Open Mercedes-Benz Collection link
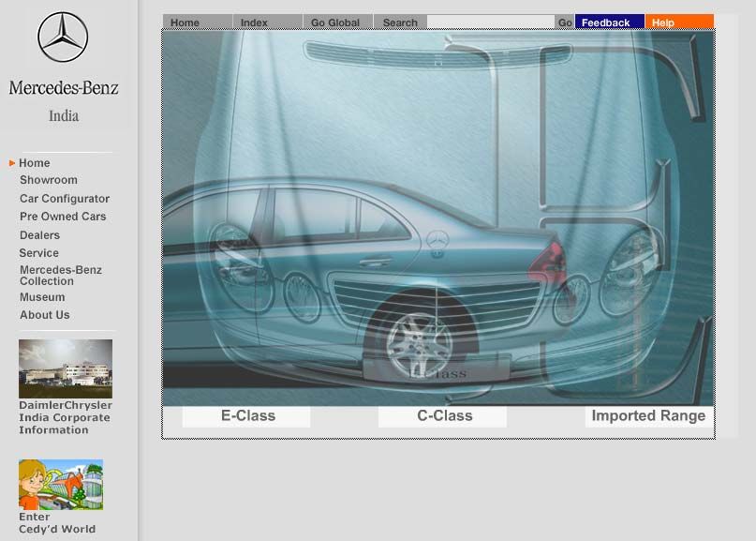The width and height of the screenshot is (756, 541). [61, 275]
